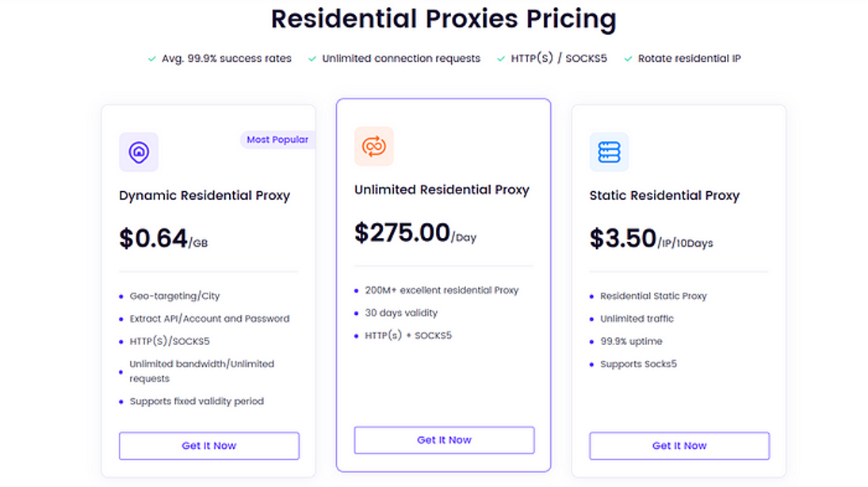Get the Static Residential Proxy plan now
This screenshot has width=868, height=487.
[679, 446]
